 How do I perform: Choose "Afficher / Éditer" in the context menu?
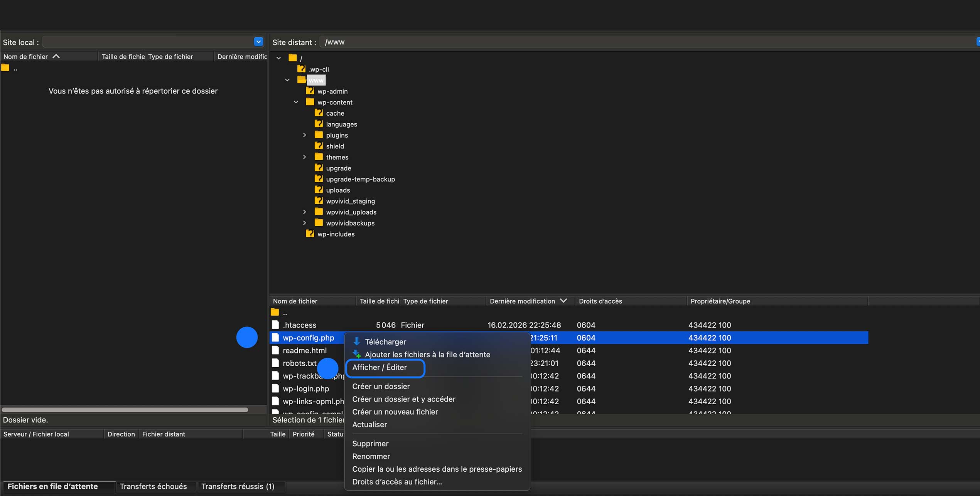pos(379,367)
